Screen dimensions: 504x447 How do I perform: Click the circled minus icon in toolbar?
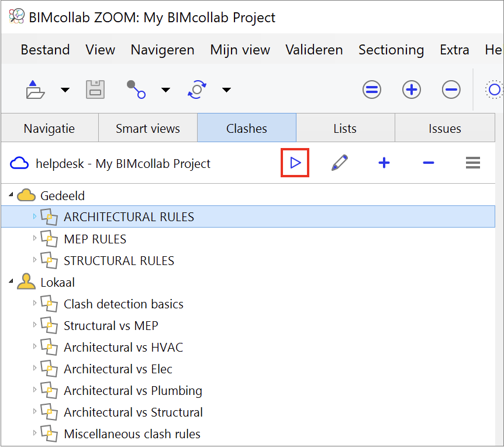pyautogui.click(x=451, y=90)
